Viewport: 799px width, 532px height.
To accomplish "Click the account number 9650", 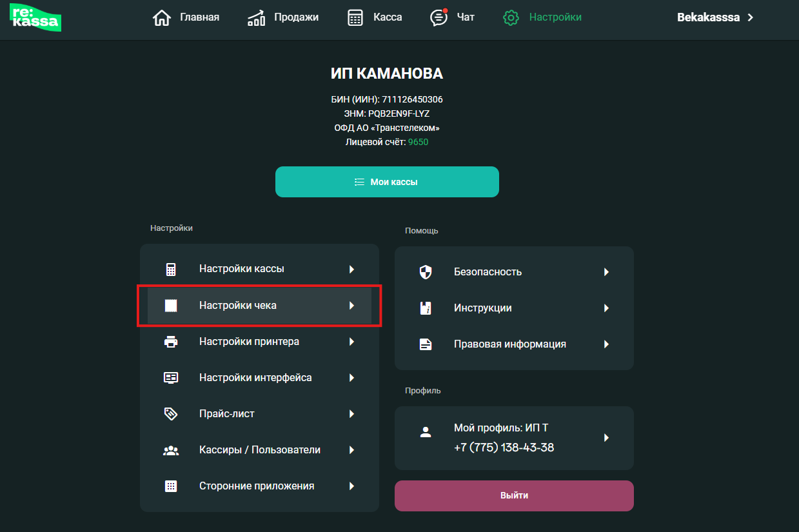I will (x=418, y=142).
